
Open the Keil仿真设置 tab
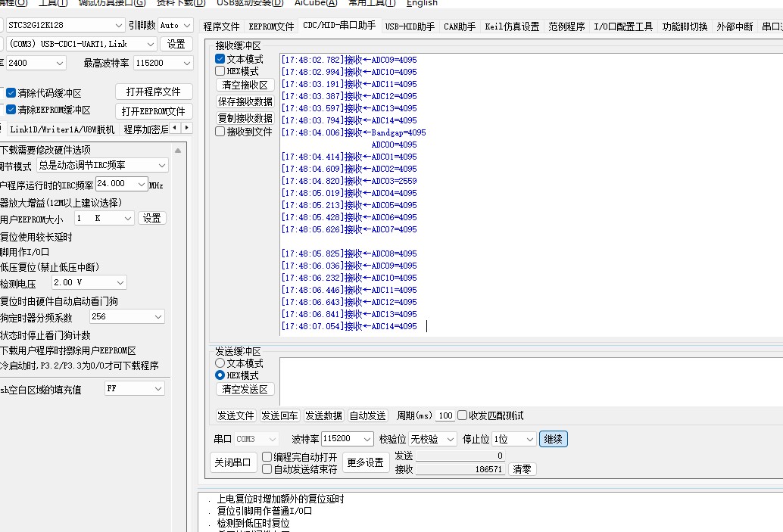512,26
